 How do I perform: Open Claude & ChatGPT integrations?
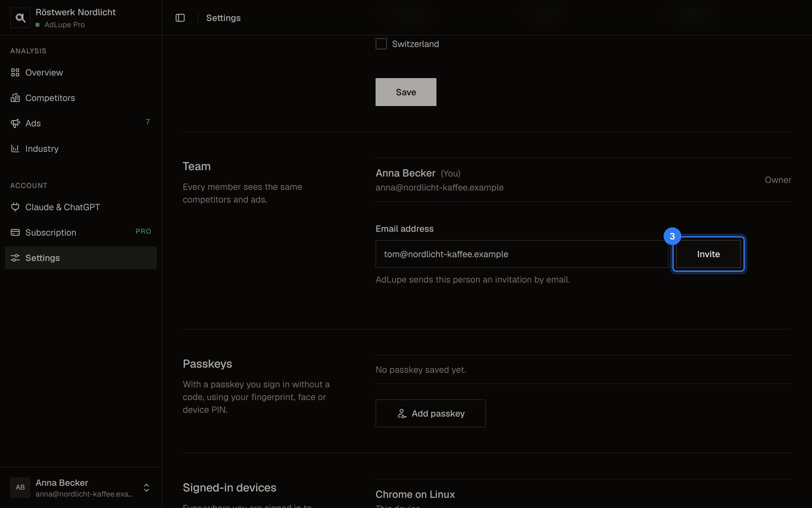(x=81, y=207)
